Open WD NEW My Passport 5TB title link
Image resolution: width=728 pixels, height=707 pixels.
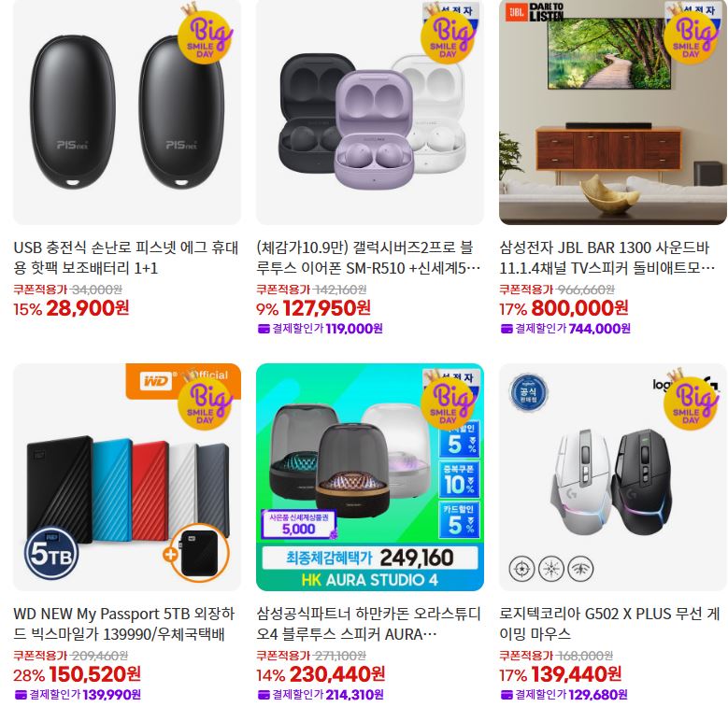(124, 624)
